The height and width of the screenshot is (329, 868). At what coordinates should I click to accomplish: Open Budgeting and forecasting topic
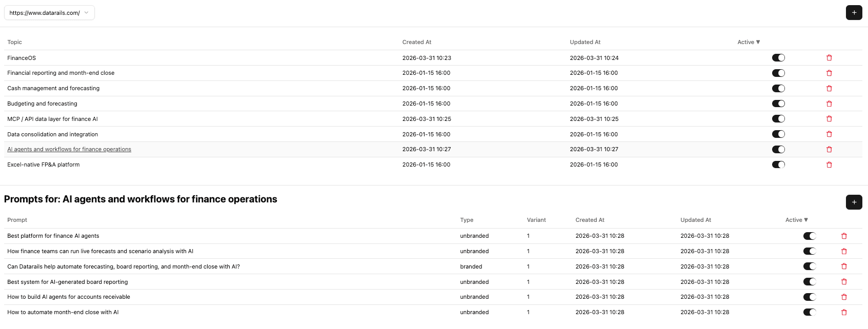click(42, 104)
